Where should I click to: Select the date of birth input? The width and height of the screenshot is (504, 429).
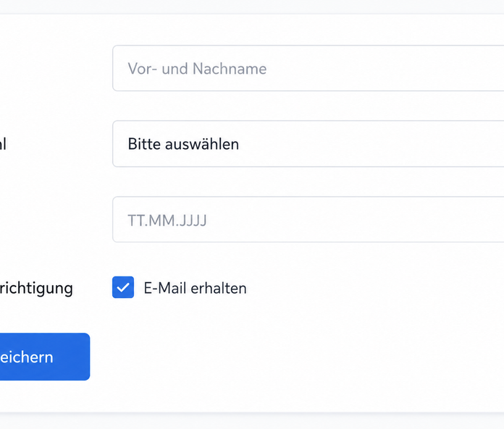pos(308,219)
